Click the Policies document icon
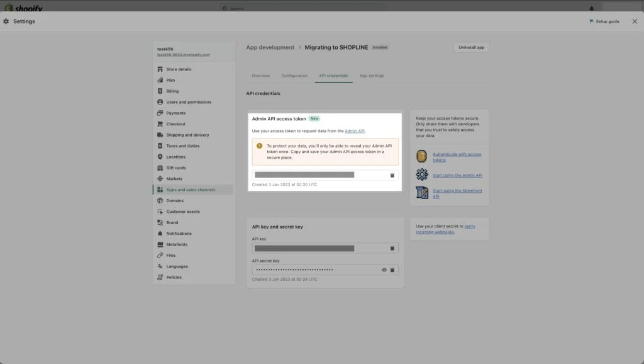Viewport: 644px width, 364px height. click(x=160, y=277)
